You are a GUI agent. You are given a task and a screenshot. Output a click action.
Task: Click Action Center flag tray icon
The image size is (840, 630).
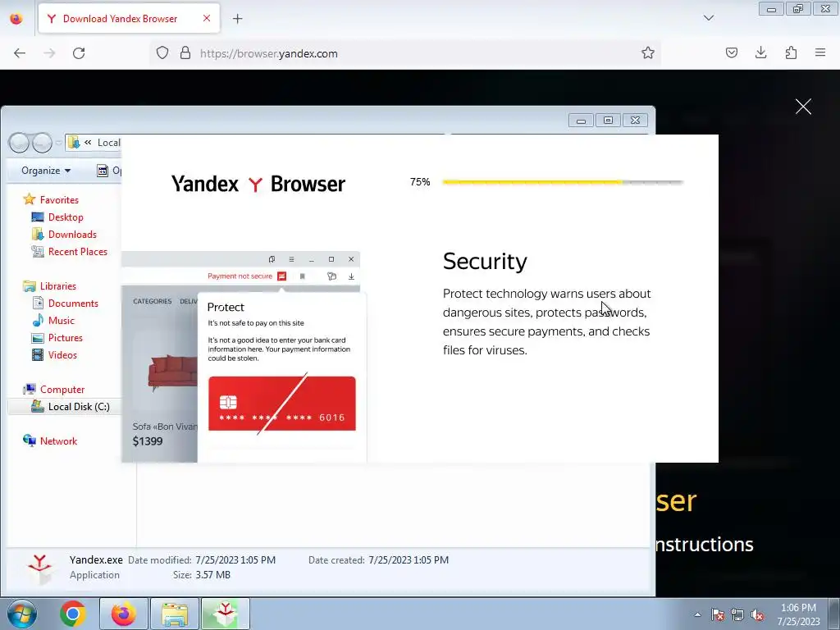tap(717, 614)
